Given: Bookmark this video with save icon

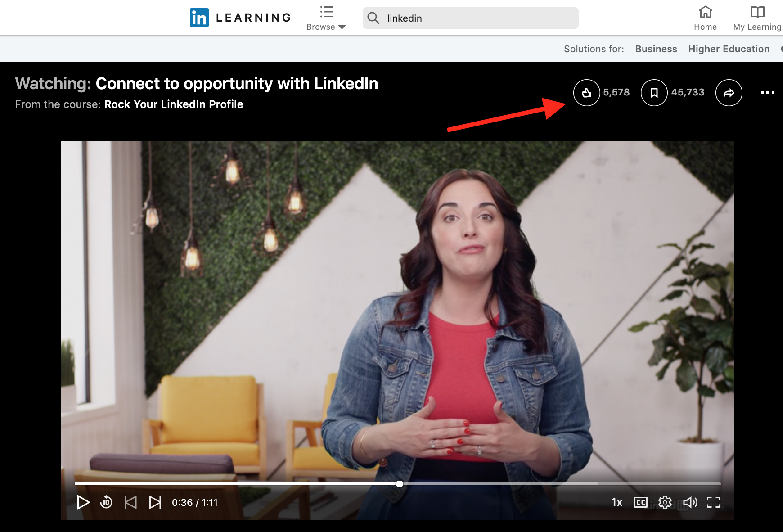Looking at the screenshot, I should coord(654,93).
